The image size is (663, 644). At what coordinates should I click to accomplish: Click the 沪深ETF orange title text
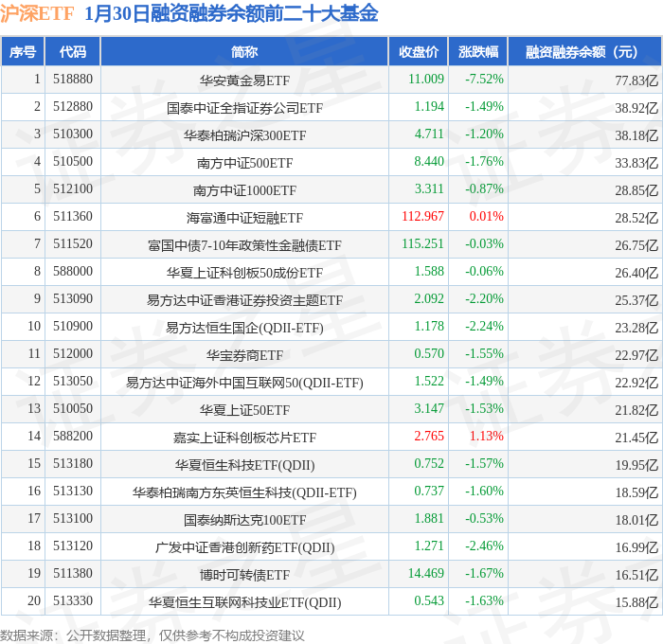tap(37, 13)
